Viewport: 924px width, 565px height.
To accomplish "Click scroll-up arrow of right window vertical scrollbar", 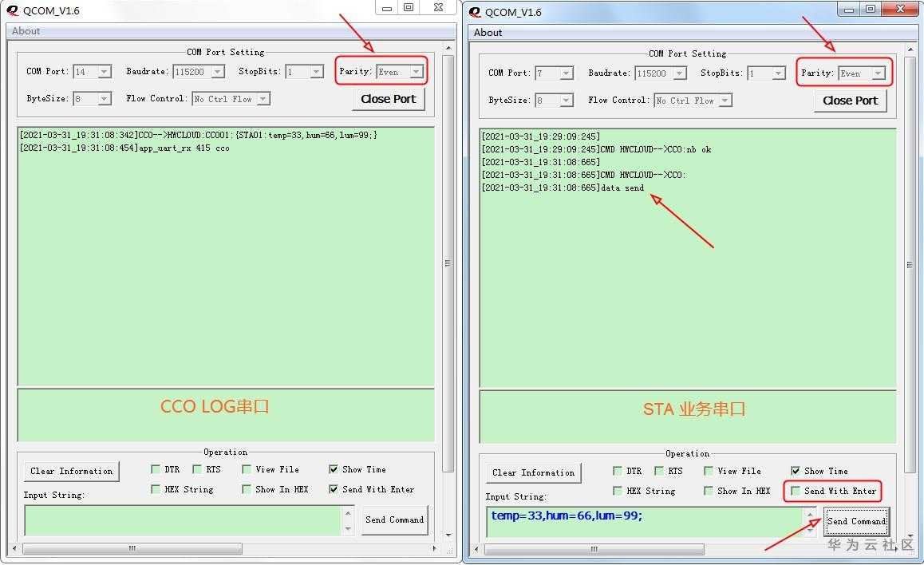I will click(910, 49).
